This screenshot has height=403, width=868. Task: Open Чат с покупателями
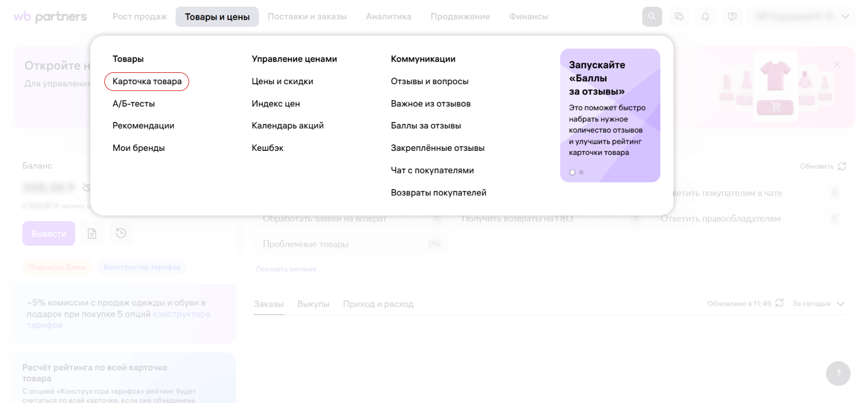pos(432,171)
